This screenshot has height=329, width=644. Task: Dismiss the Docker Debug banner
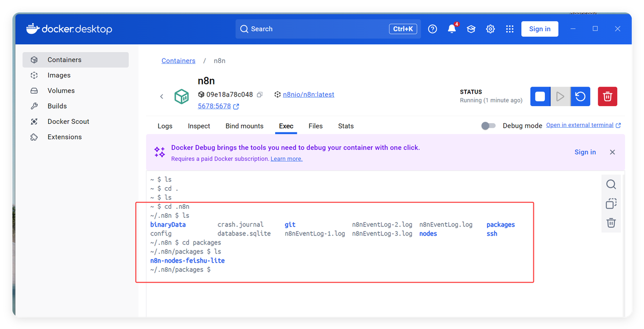tap(612, 152)
